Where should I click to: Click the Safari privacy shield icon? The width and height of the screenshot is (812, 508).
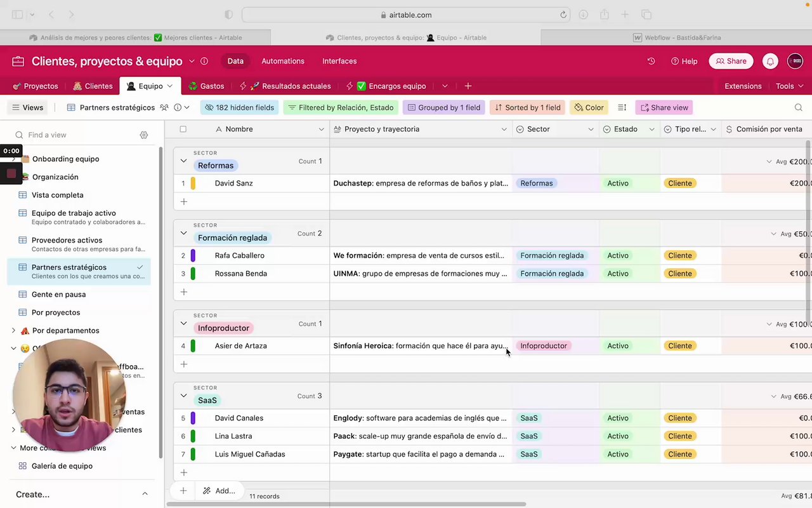(x=229, y=15)
